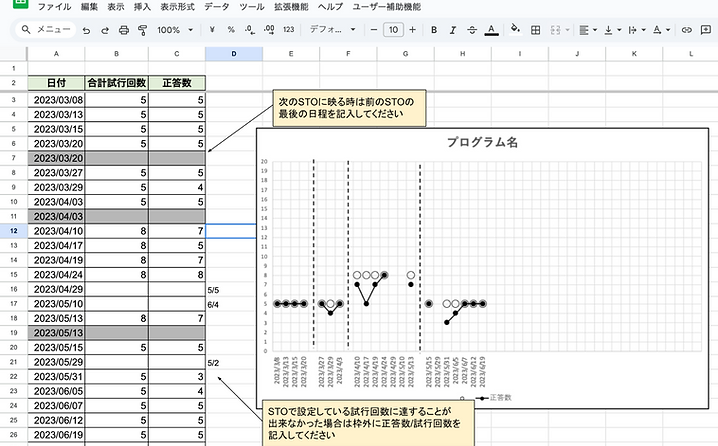The width and height of the screenshot is (718, 446).
Task: Decrease decimal places icon
Action: pos(250,30)
